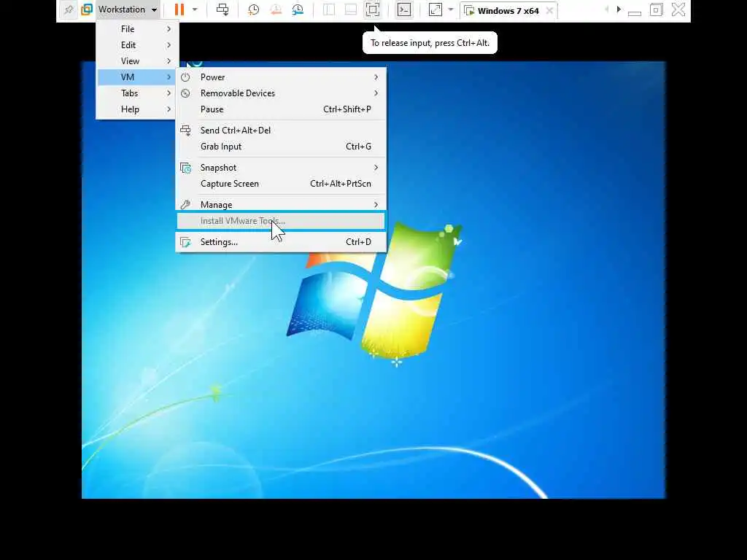
Task: Click the File submenu arrow chevron
Action: 169,29
